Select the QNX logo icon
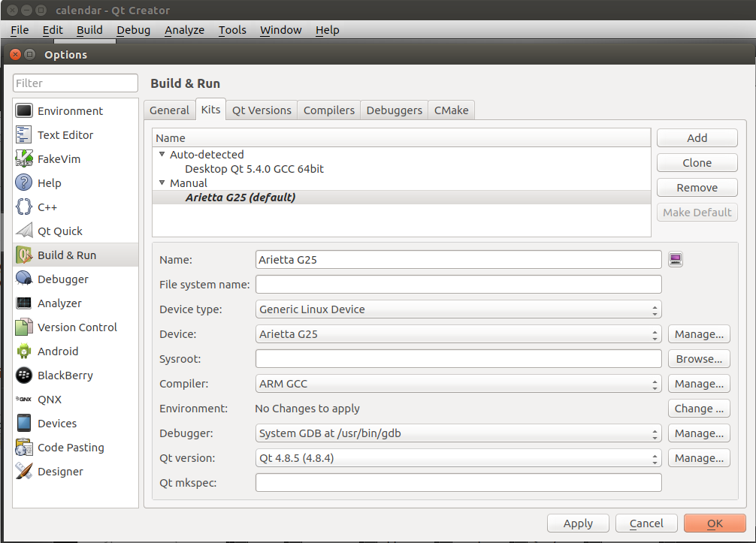756x543 pixels. click(23, 400)
